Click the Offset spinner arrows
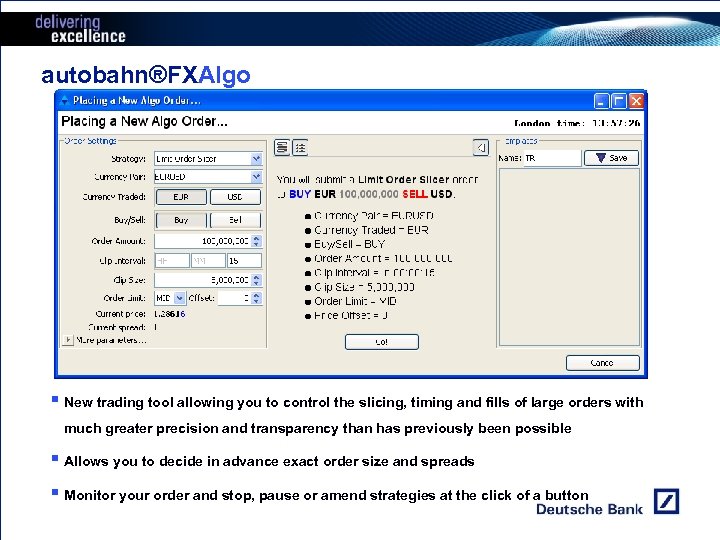The width and height of the screenshot is (720, 540). tap(257, 298)
